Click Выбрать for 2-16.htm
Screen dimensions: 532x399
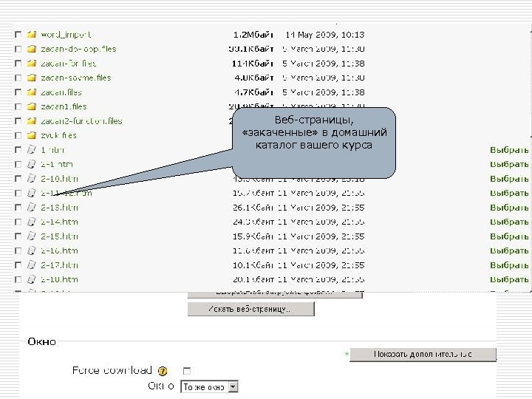[x=509, y=250]
